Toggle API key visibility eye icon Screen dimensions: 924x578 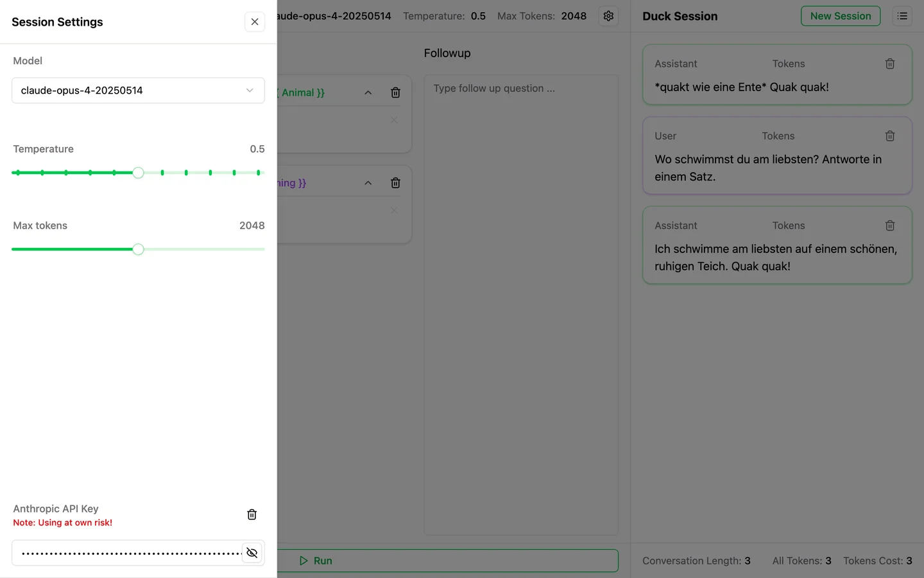coord(252,553)
